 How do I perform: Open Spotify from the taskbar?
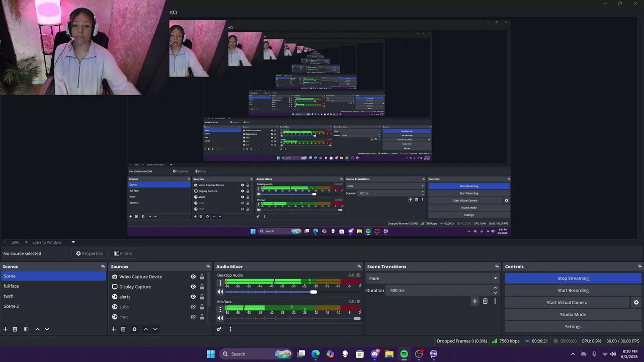[404, 354]
